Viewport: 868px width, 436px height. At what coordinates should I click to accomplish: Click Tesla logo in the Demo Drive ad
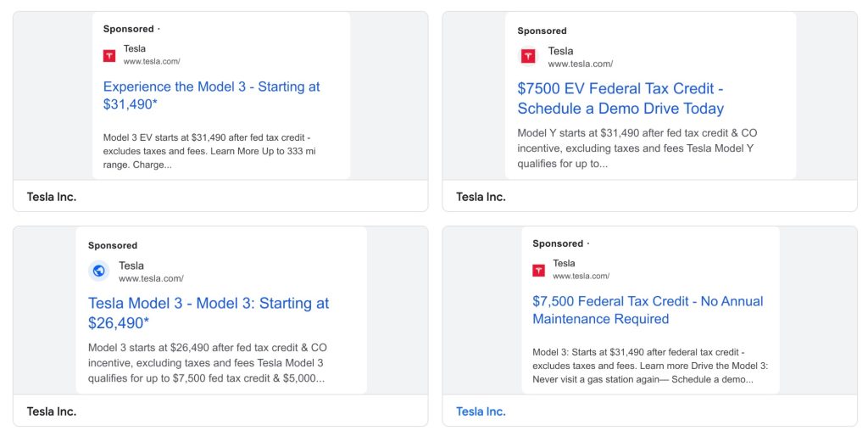[528, 57]
